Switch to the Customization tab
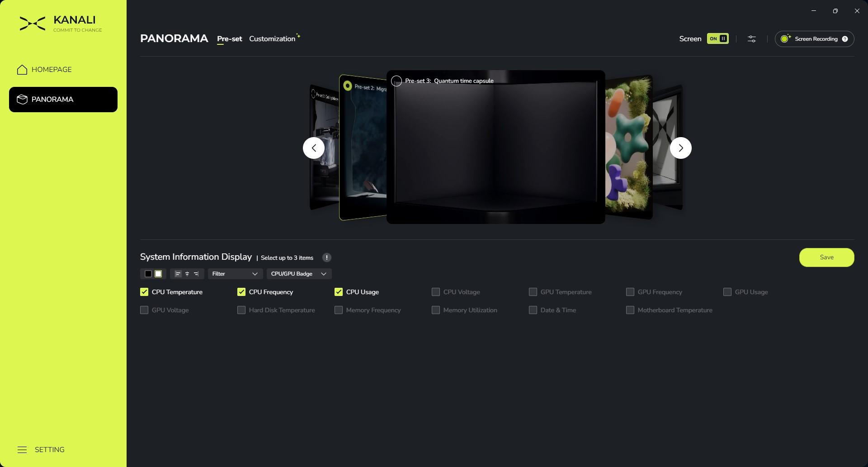This screenshot has width=868, height=467. click(x=272, y=39)
